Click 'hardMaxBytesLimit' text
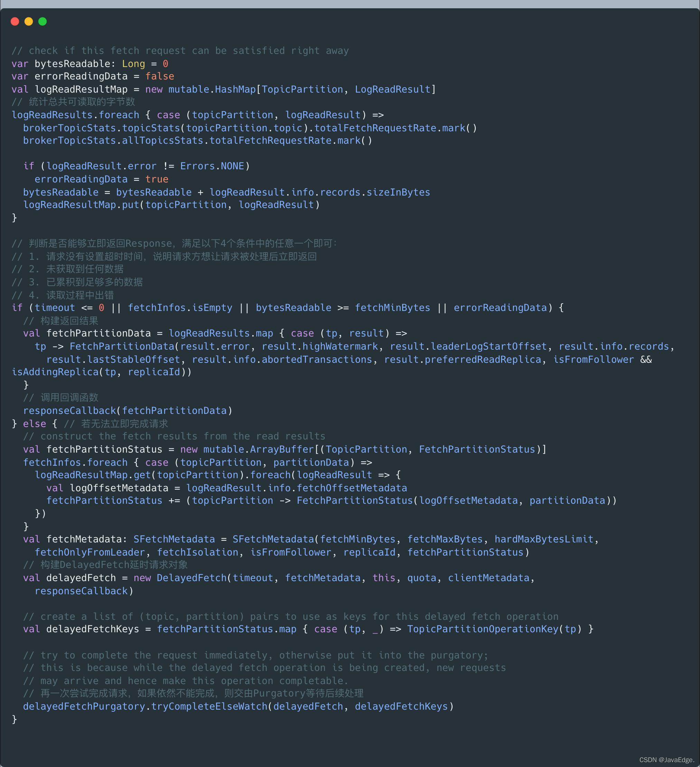The image size is (700, 767). click(x=544, y=539)
